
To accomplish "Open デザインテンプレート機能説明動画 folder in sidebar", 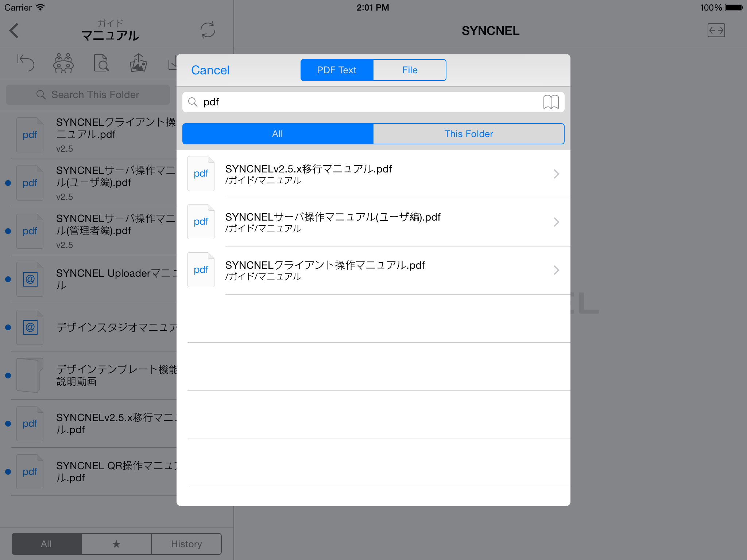I will (x=88, y=376).
